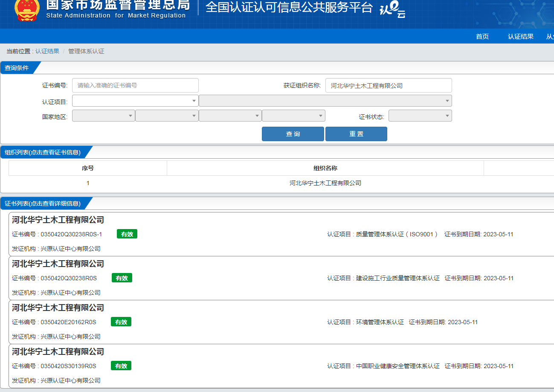Click organization row 河北华宁土木工程有限公司 in table
The width and height of the screenshot is (554, 392).
coord(325,183)
